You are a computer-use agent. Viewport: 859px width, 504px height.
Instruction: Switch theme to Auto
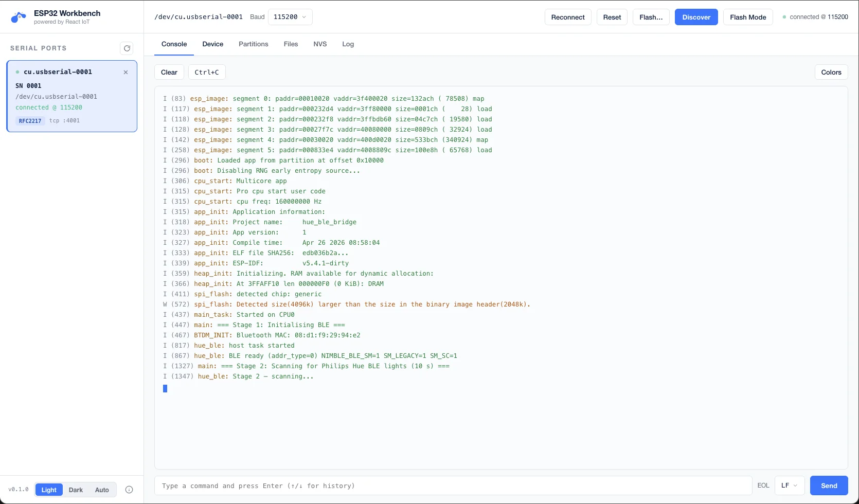102,490
